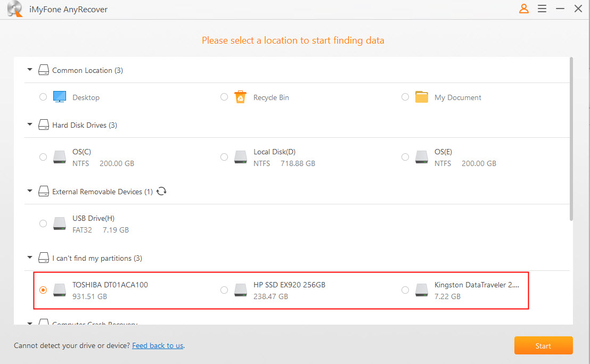The image size is (590, 364).
Task: Click the Local Disk(D) drive icon
Action: click(x=241, y=157)
